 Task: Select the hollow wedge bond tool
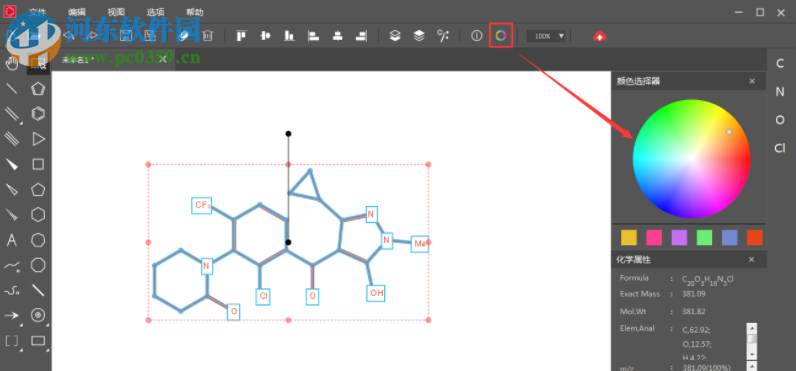12,189
